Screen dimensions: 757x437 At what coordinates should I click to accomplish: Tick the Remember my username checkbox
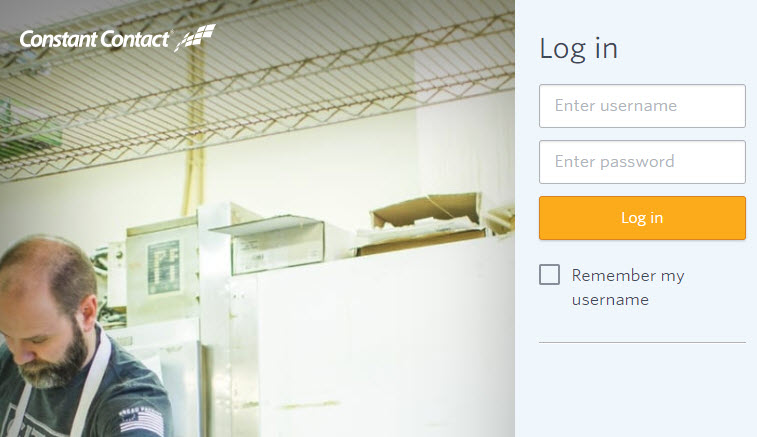[x=549, y=274]
